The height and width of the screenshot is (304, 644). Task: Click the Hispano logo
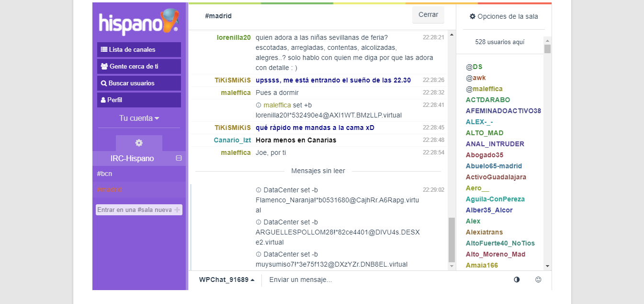click(139, 22)
